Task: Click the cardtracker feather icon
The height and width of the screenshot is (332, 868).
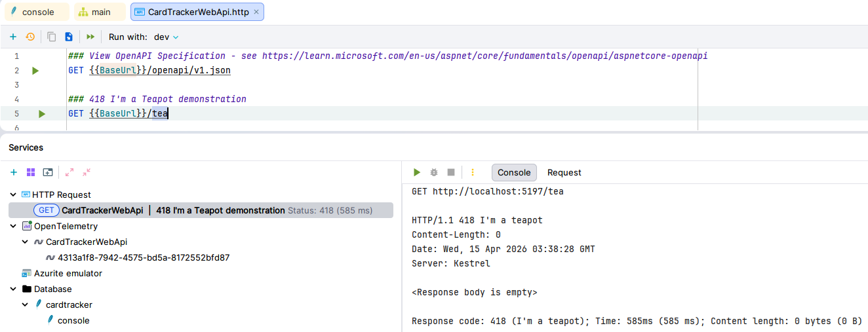Action: coord(38,304)
